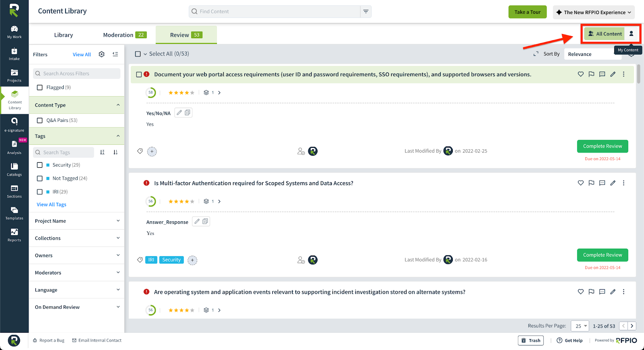The width and height of the screenshot is (644, 350).
Task: Edit the Multi-factor Authentication question
Action: [613, 183]
